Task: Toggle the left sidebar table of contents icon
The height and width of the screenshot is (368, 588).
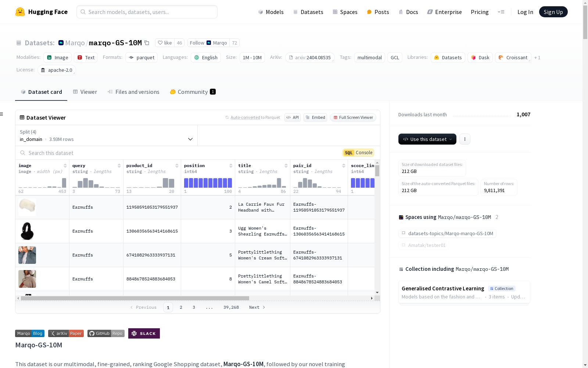Action: 1,114
